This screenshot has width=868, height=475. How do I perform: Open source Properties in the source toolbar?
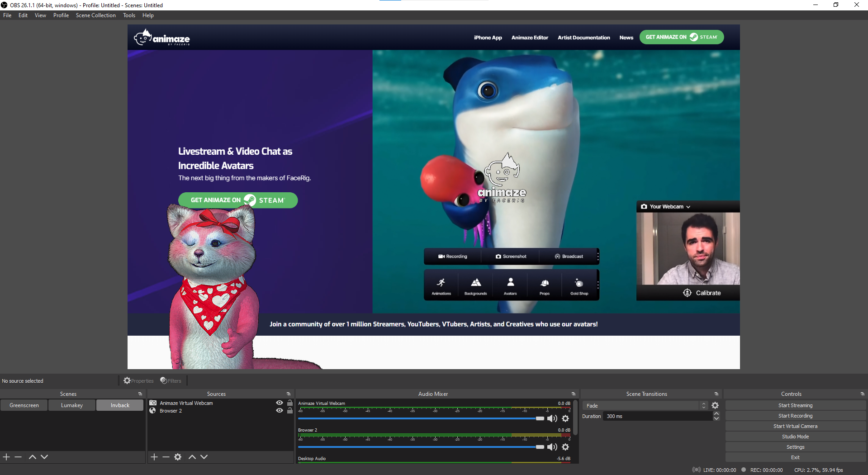(138, 381)
